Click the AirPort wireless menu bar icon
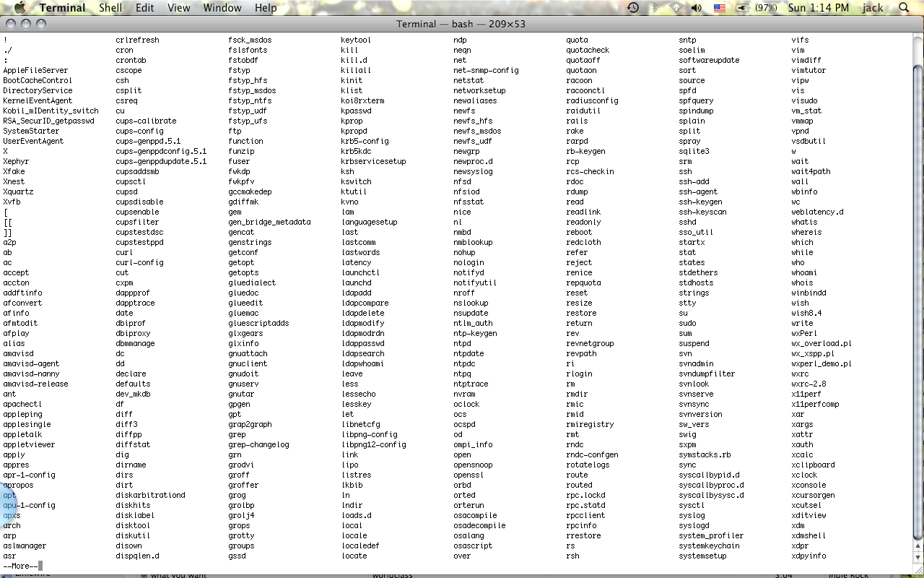This screenshot has height=578, width=924. pos(675,8)
